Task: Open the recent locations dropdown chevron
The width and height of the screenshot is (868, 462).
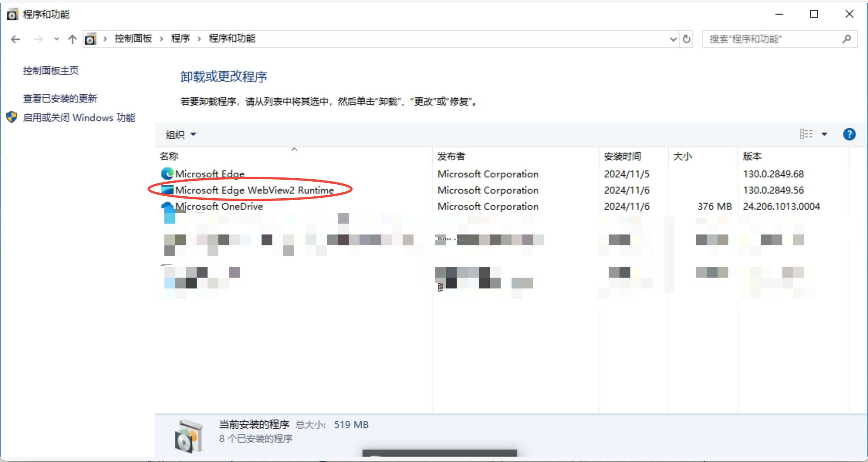Action: pyautogui.click(x=57, y=39)
